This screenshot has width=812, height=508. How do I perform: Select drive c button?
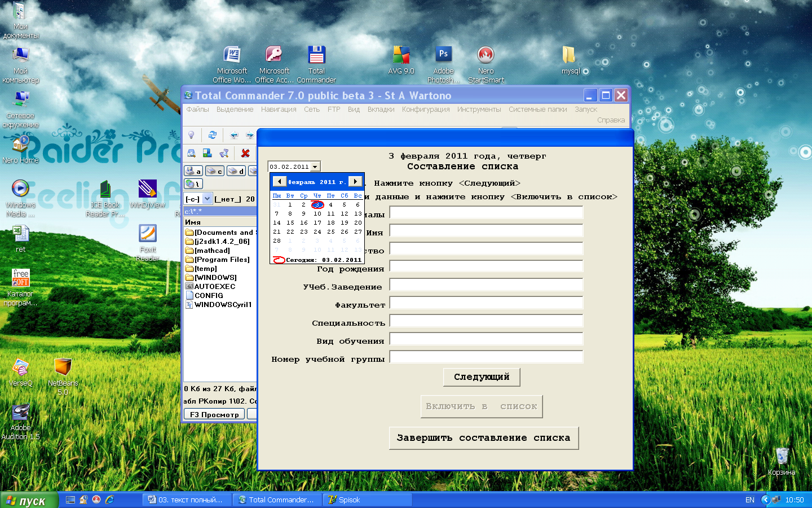click(x=214, y=170)
